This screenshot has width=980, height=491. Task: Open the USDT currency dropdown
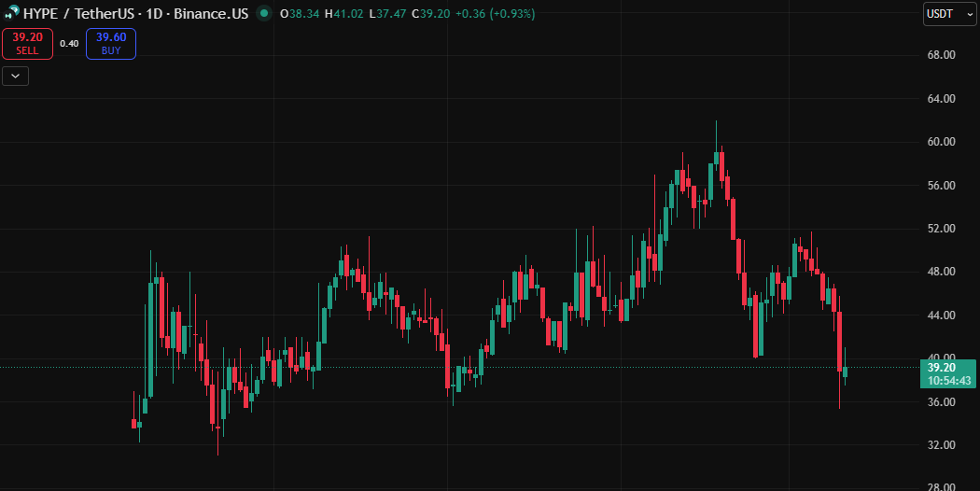(949, 13)
